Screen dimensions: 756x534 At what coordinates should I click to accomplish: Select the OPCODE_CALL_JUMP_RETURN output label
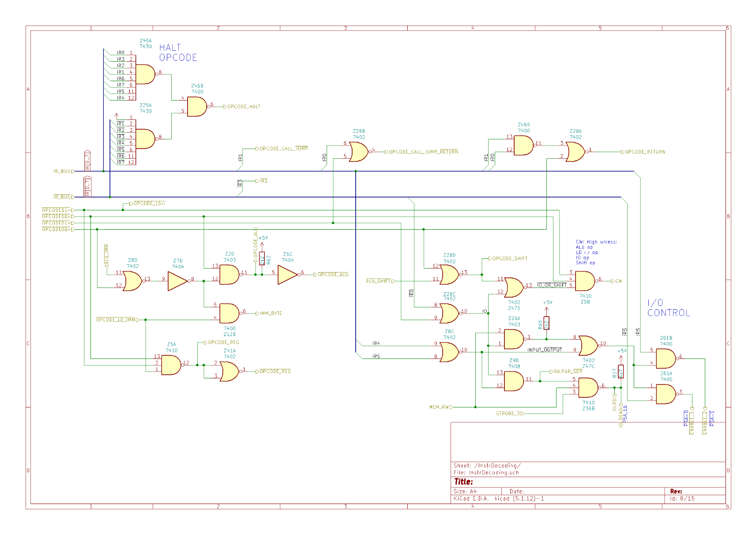(423, 152)
